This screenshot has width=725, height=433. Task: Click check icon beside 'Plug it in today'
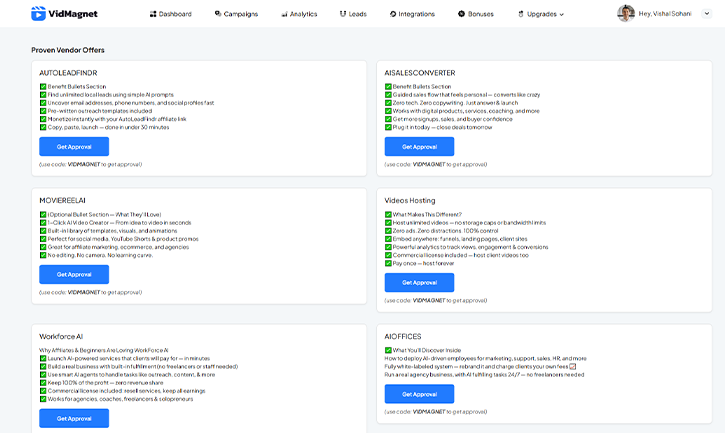point(388,127)
